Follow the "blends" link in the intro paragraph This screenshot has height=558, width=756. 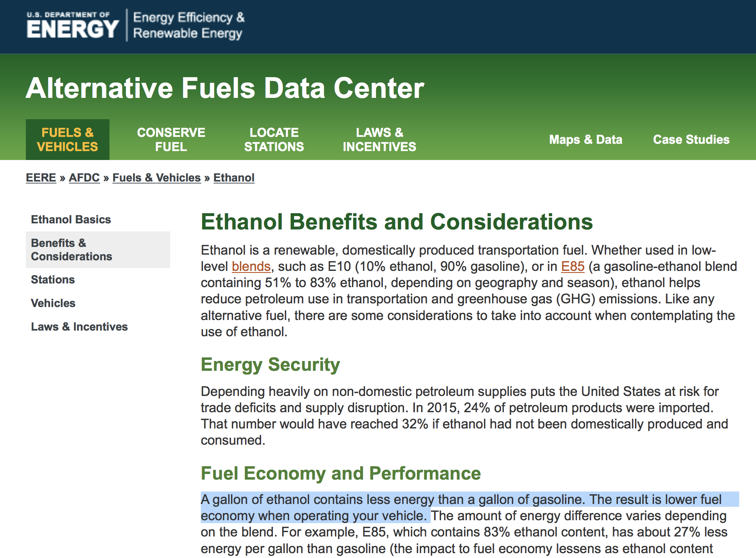pos(251,266)
